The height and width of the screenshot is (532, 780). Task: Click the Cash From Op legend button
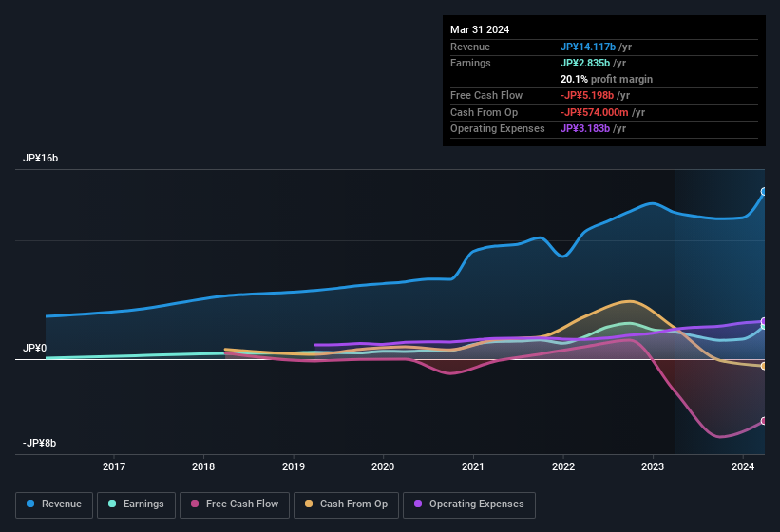[x=346, y=504]
